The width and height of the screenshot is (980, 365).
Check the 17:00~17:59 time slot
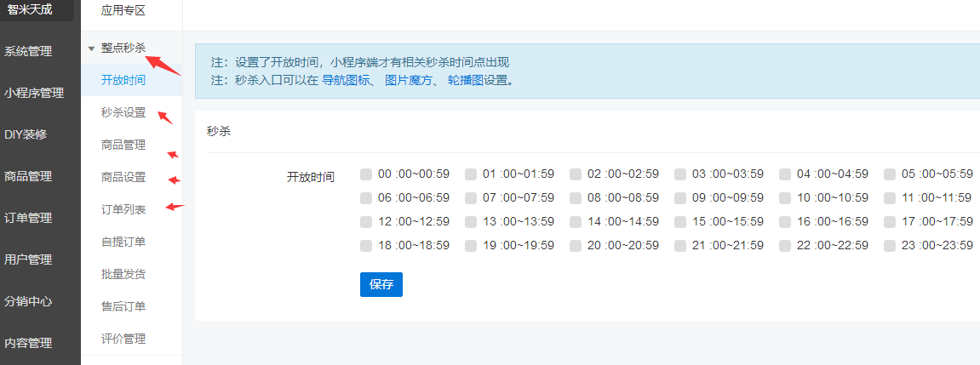(x=890, y=222)
